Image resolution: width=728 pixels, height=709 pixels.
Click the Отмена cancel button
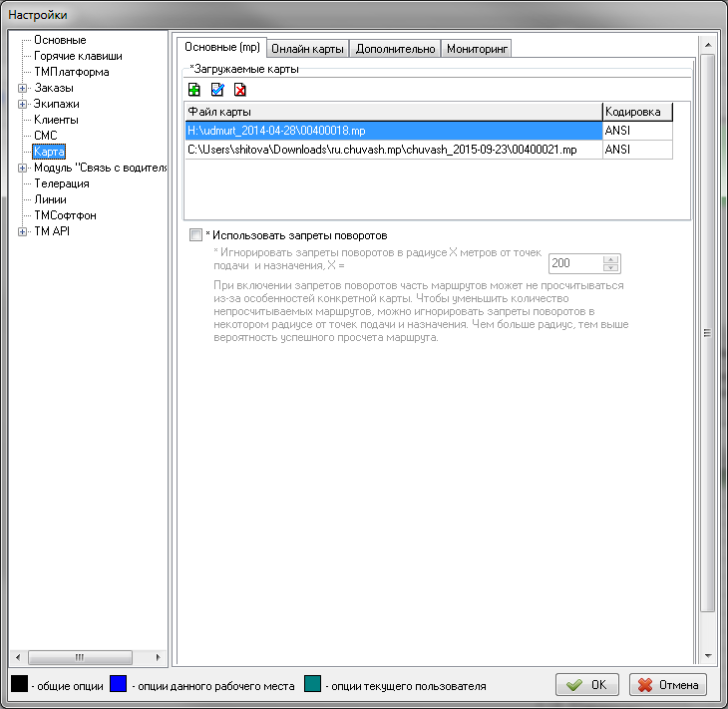[x=668, y=685]
